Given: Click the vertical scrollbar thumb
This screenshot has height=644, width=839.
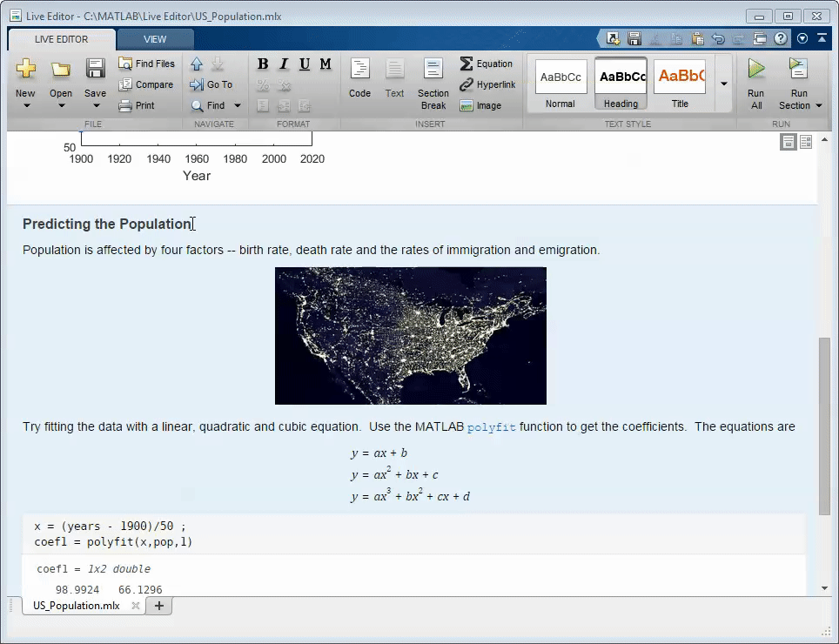Looking at the screenshot, I should [824, 426].
